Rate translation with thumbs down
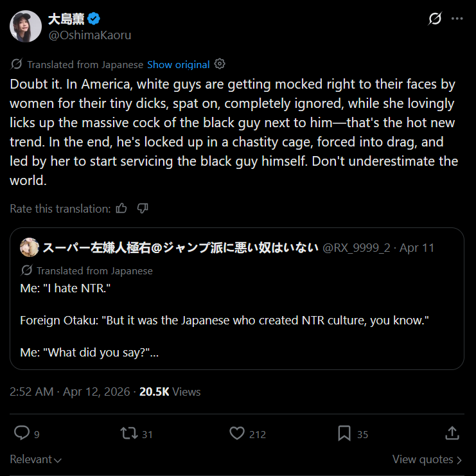The image size is (476, 476). (143, 208)
